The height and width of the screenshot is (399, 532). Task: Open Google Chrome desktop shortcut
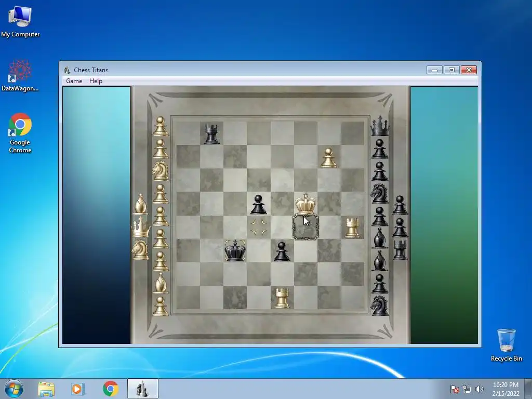click(x=20, y=132)
